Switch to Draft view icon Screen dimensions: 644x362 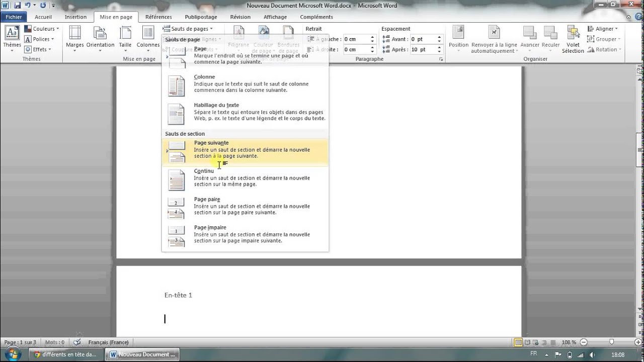552,342
